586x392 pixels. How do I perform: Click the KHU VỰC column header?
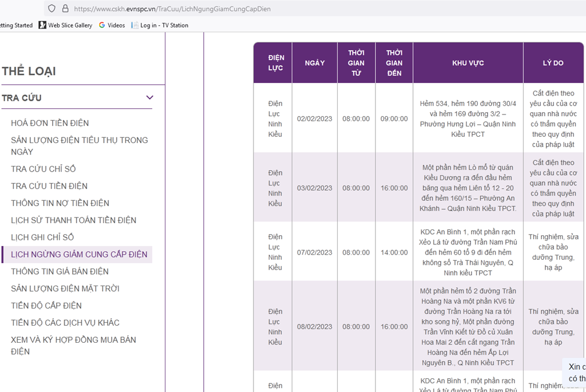click(468, 63)
